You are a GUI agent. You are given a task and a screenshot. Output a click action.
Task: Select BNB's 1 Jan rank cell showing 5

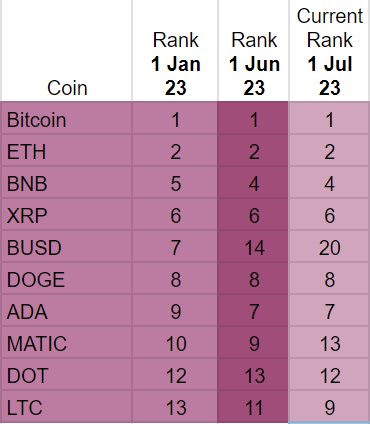point(175,182)
